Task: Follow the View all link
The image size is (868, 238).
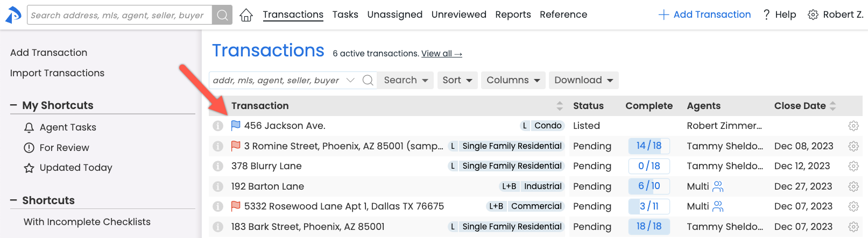Action: pyautogui.click(x=441, y=54)
